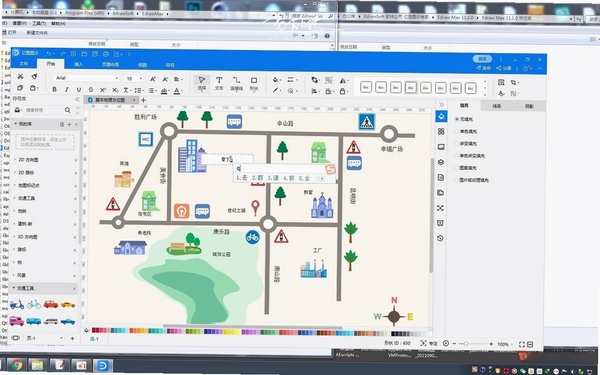Click the 发布 publish button

pos(483,68)
